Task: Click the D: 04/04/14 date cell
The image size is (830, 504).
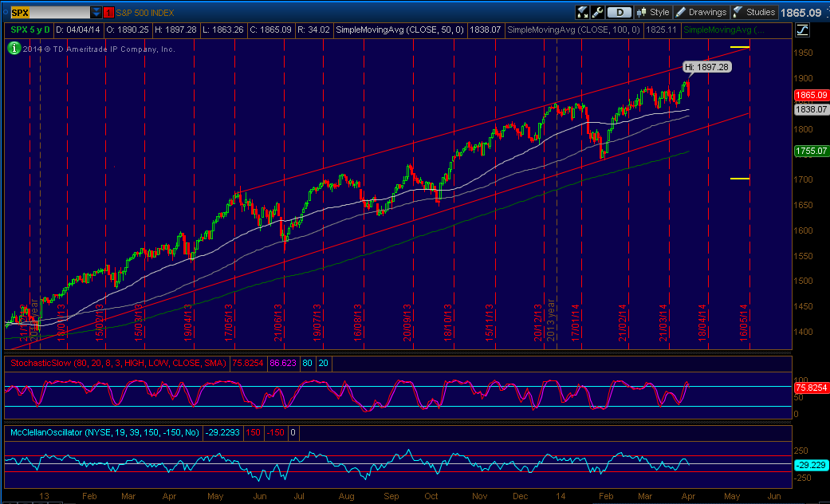Action: pos(77,30)
